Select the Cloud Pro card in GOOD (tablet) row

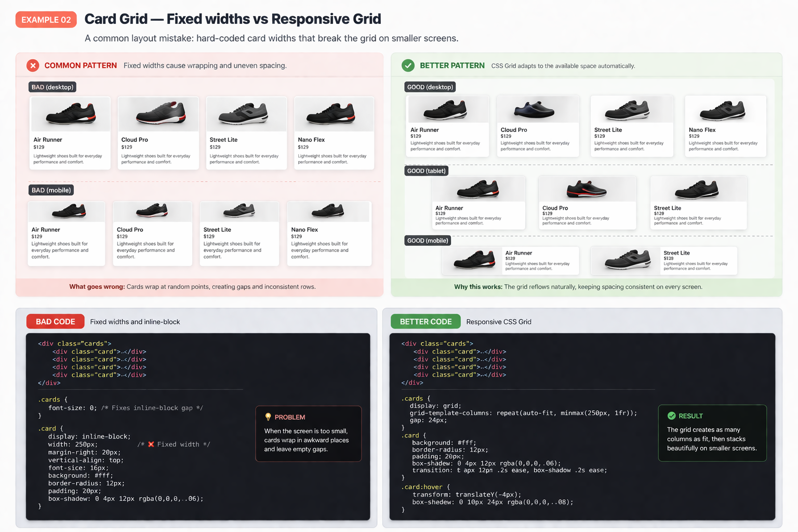pos(587,203)
